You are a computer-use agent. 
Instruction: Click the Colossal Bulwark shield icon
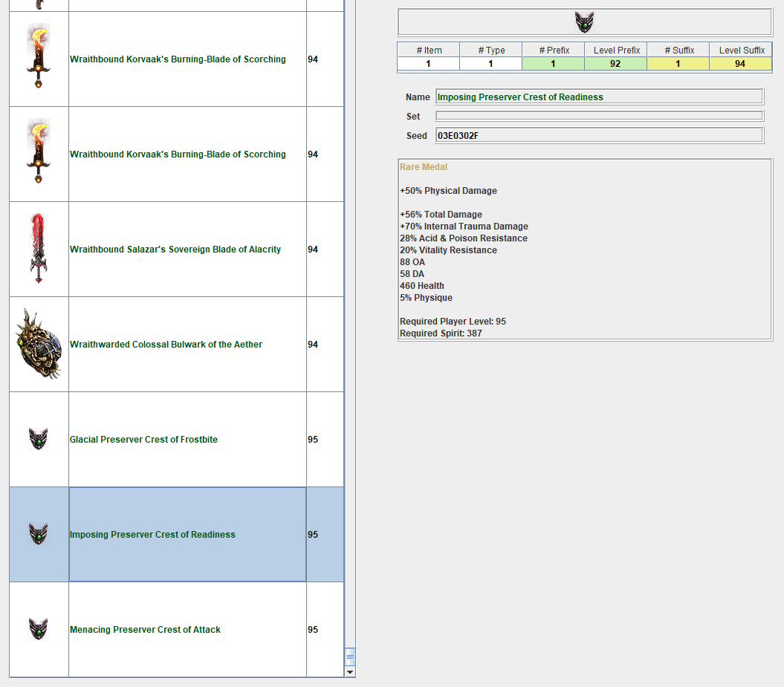pyautogui.click(x=39, y=344)
